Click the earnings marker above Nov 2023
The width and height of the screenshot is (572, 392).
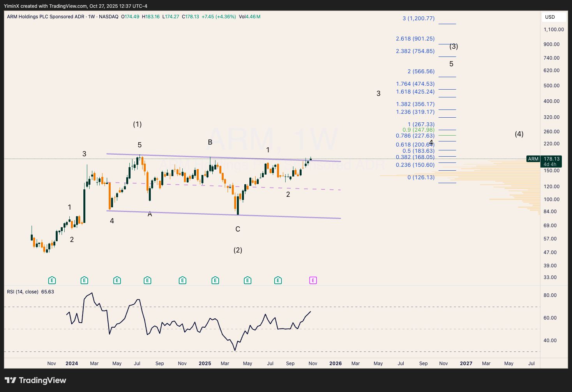[52, 280]
